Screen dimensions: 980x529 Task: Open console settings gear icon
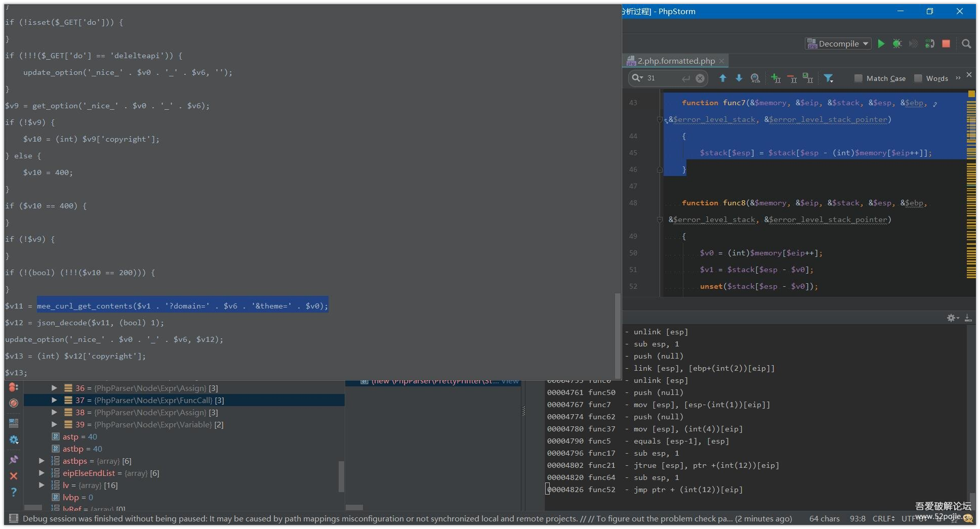[x=953, y=318]
